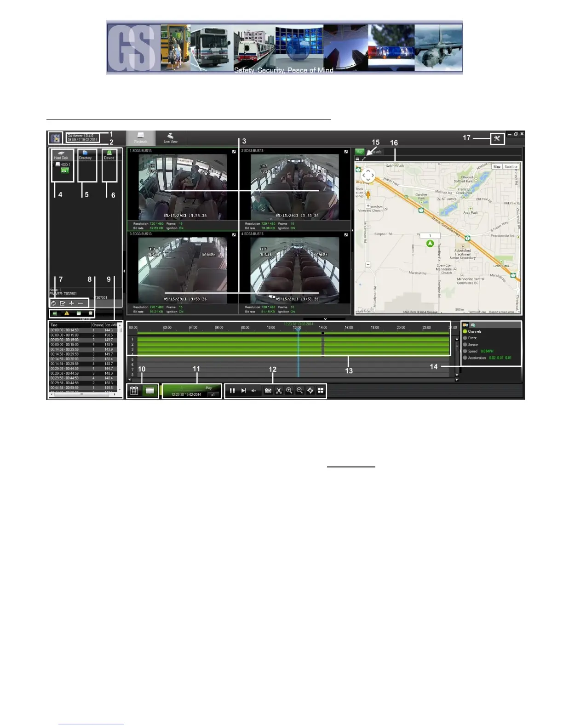Collapse the left sidebar panel arrow
563x728 pixels.
click(x=124, y=271)
